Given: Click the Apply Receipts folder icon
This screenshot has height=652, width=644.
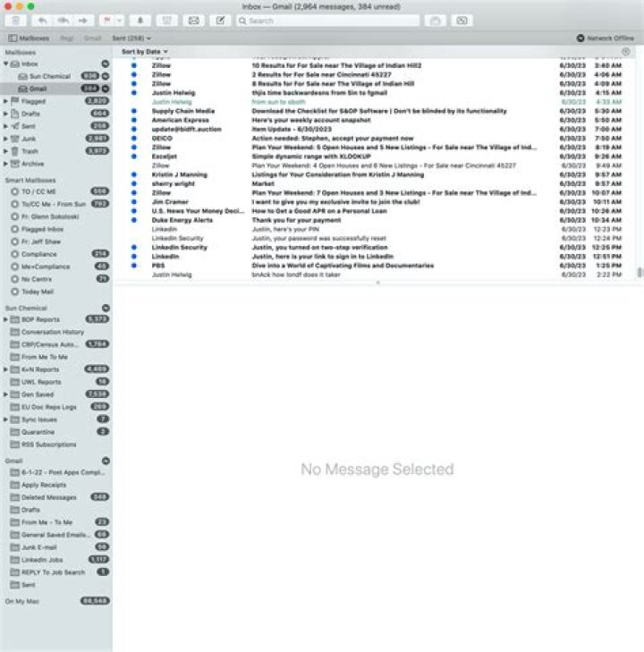Looking at the screenshot, I should coord(14,485).
